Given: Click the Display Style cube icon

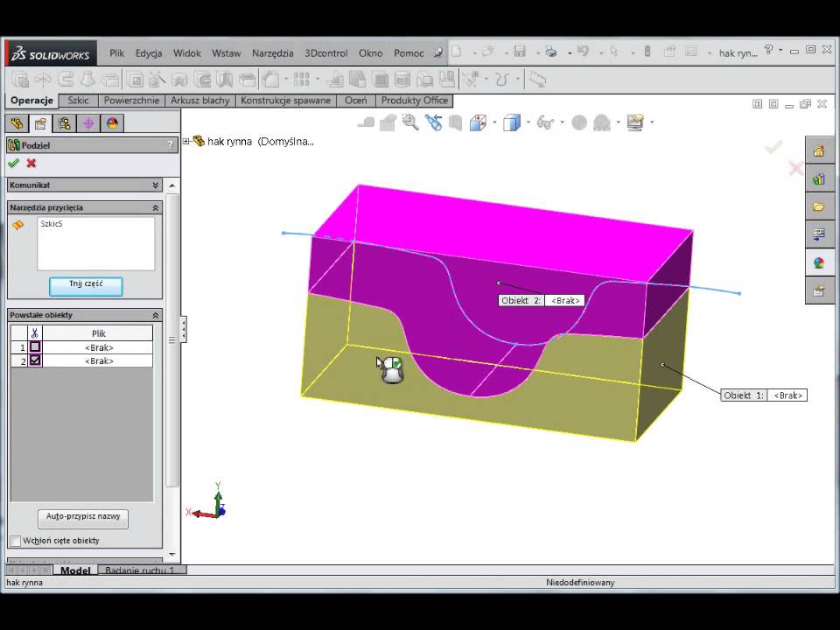Looking at the screenshot, I should pyautogui.click(x=512, y=122).
